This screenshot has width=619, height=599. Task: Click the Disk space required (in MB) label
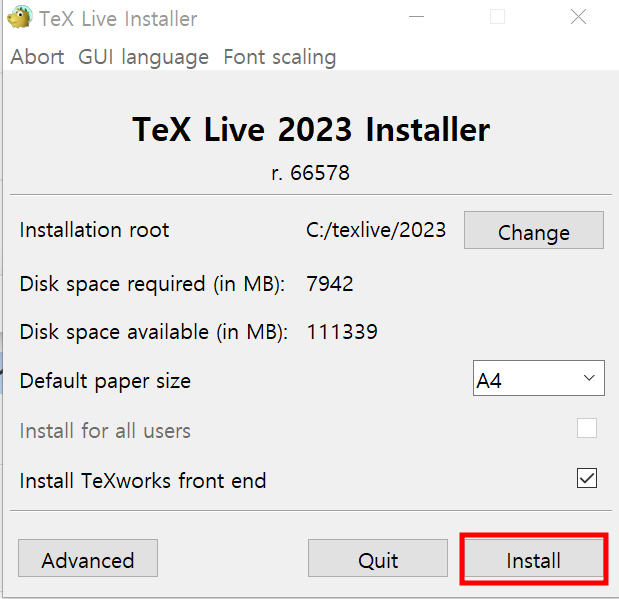pos(152,284)
